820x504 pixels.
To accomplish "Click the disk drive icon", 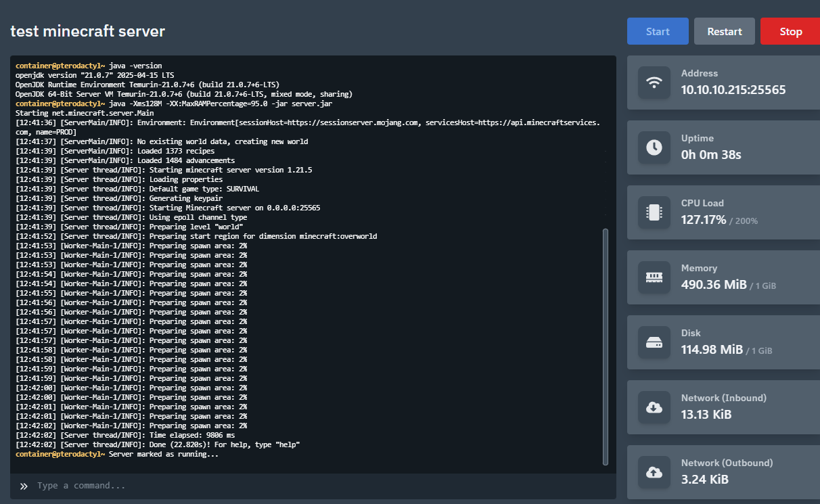I will 654,342.
